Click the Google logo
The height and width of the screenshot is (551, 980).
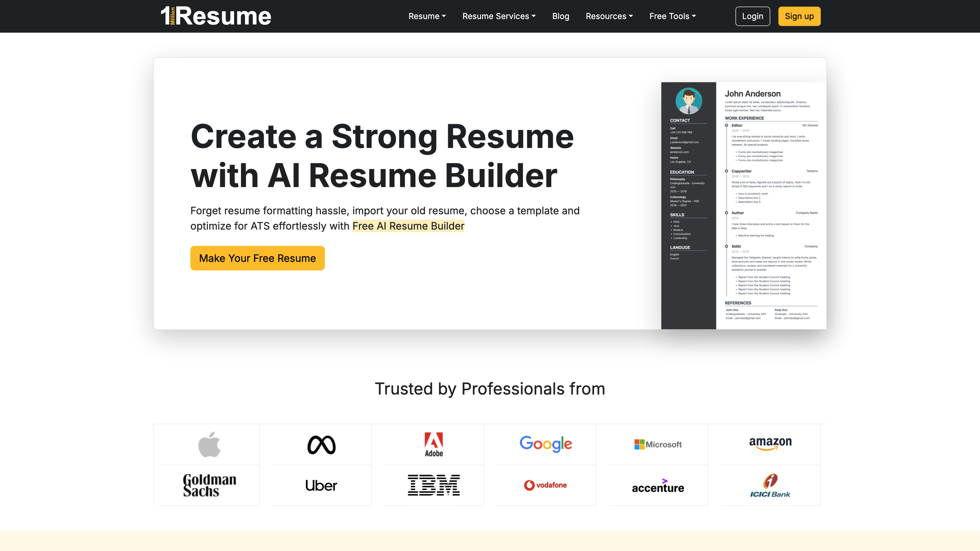tap(545, 444)
